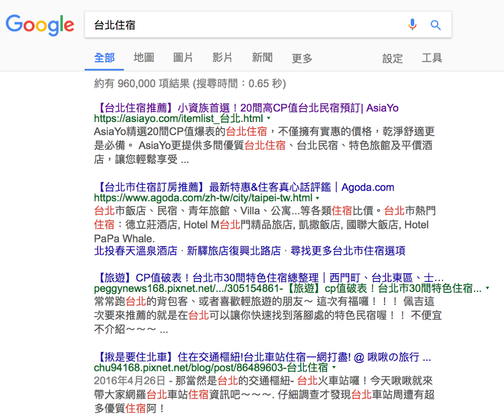
Task: Open the 新聞 tab
Action: click(262, 58)
